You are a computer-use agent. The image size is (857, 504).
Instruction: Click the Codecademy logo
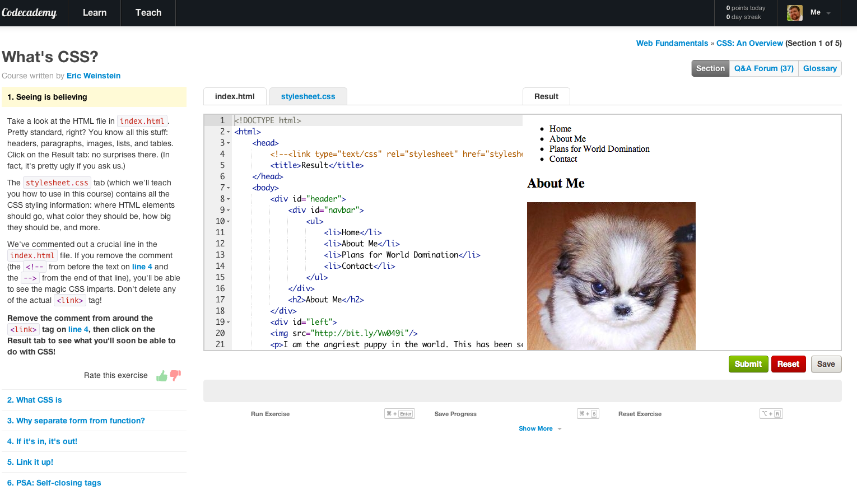pos(29,12)
